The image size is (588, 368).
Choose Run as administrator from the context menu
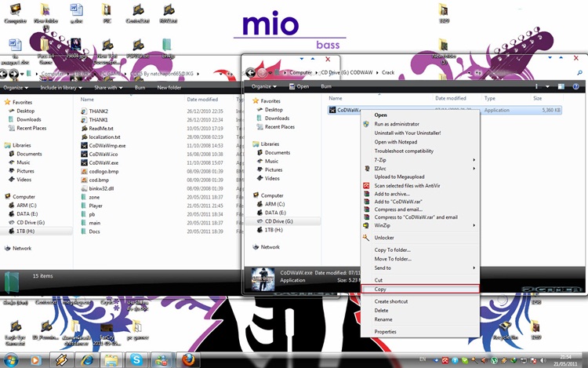[420, 124]
